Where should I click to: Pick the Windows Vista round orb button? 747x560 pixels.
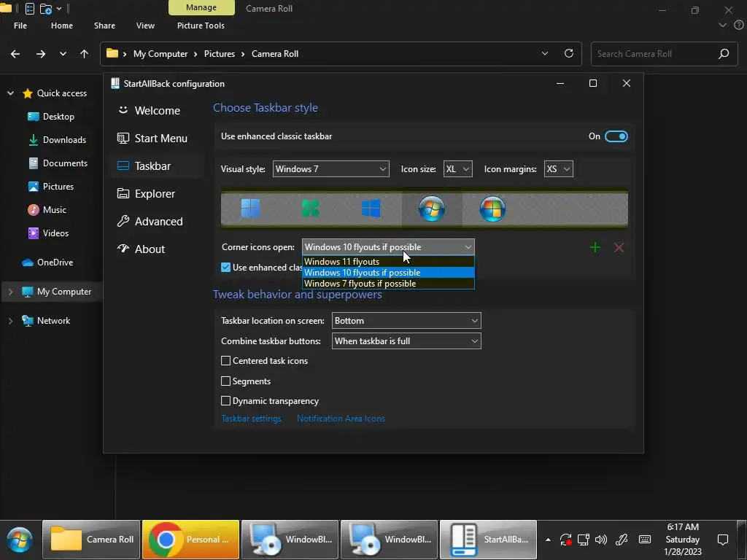[492, 209]
